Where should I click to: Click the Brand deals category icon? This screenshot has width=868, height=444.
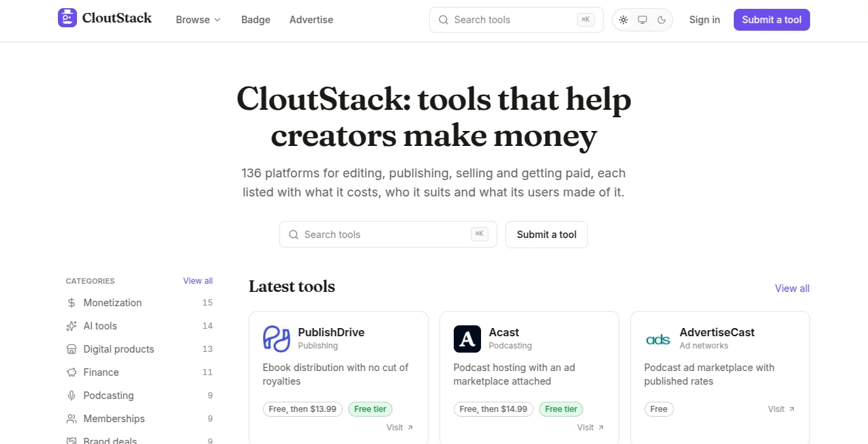click(72, 441)
